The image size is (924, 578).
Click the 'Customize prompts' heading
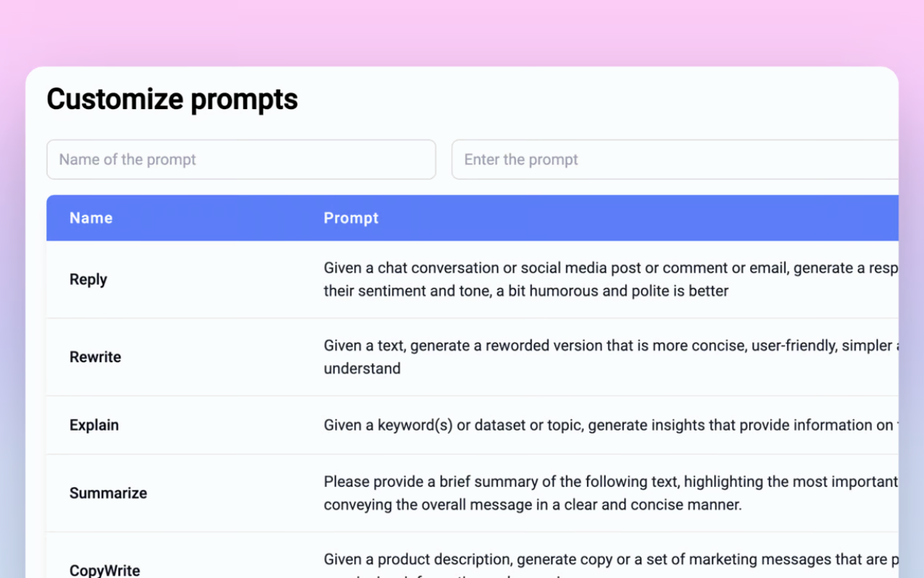[x=172, y=99]
